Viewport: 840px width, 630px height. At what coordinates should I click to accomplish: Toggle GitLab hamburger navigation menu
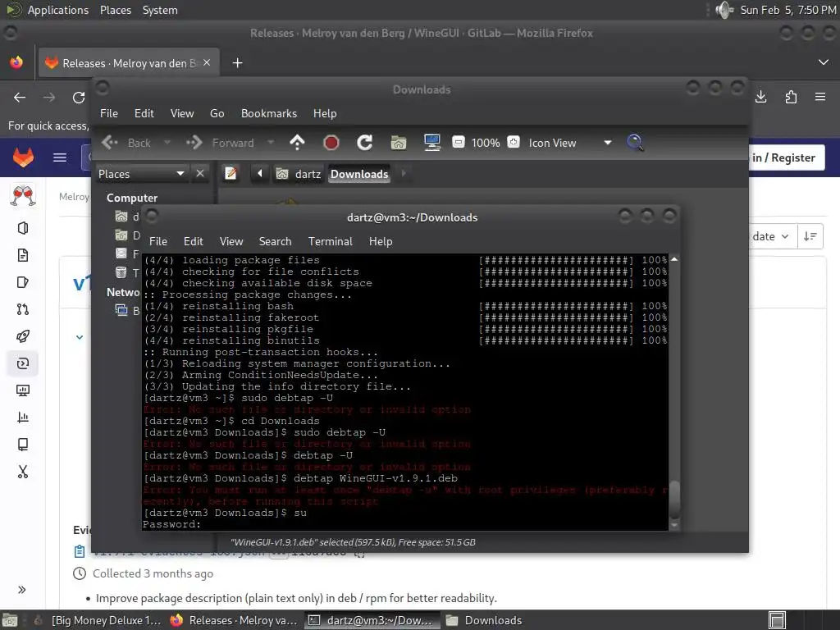[x=59, y=157]
